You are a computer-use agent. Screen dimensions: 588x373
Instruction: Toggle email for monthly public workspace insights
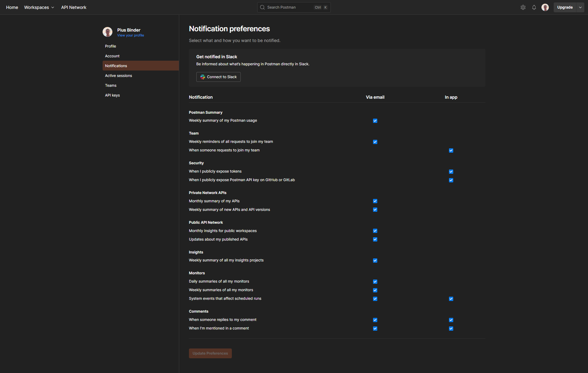pyautogui.click(x=375, y=231)
